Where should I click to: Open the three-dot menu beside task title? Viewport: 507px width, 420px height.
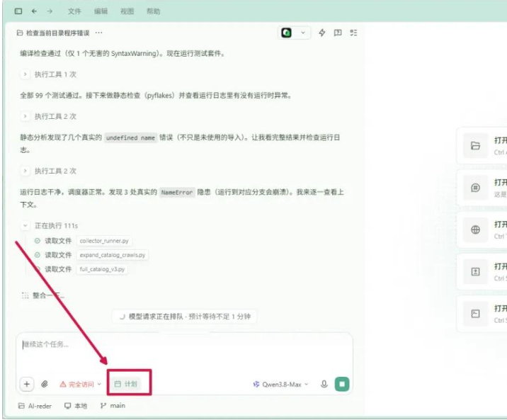pyautogui.click(x=98, y=33)
